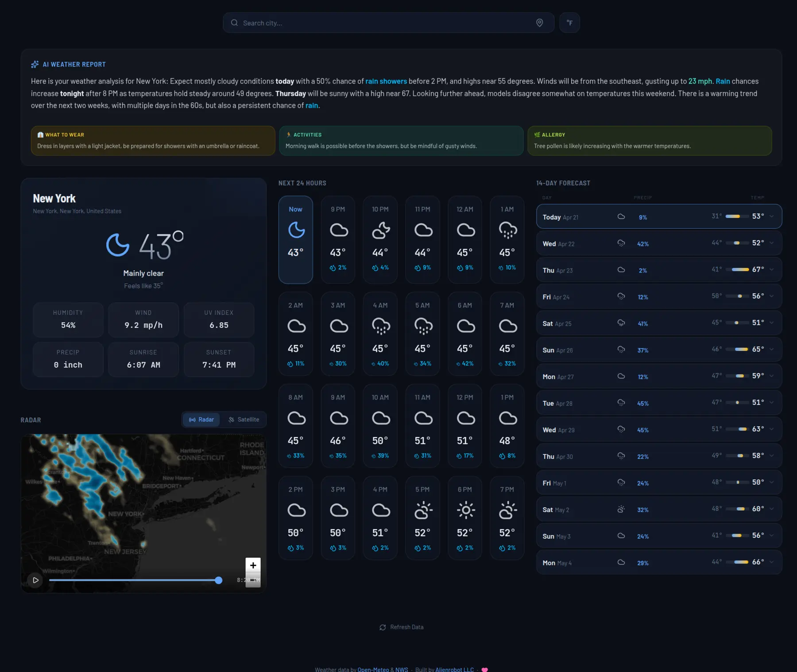Click the UV Index 6.85 tile

click(219, 319)
